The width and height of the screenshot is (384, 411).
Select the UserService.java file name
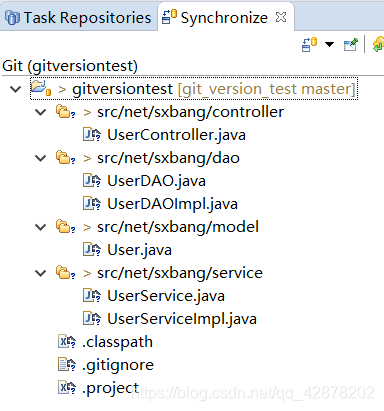[166, 296]
